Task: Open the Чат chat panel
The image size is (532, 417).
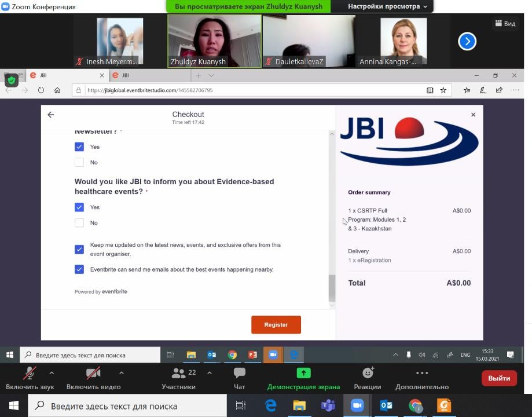Action: pyautogui.click(x=239, y=374)
